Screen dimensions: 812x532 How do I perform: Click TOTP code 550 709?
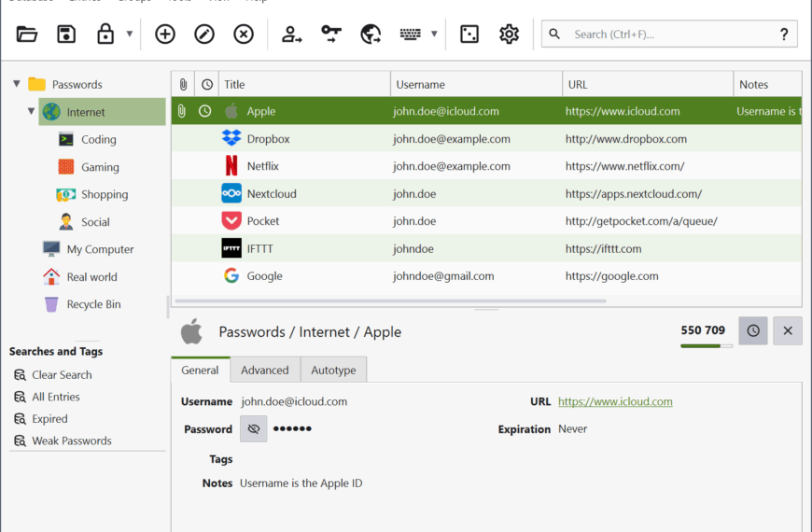(703, 330)
